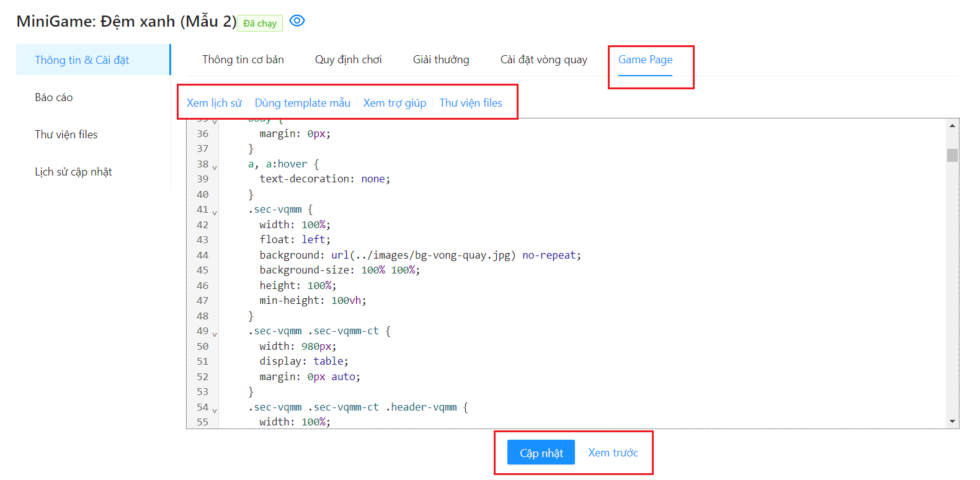This screenshot has height=480, width=980.
Task: Click the eye preview icon beside title
Action: (297, 21)
